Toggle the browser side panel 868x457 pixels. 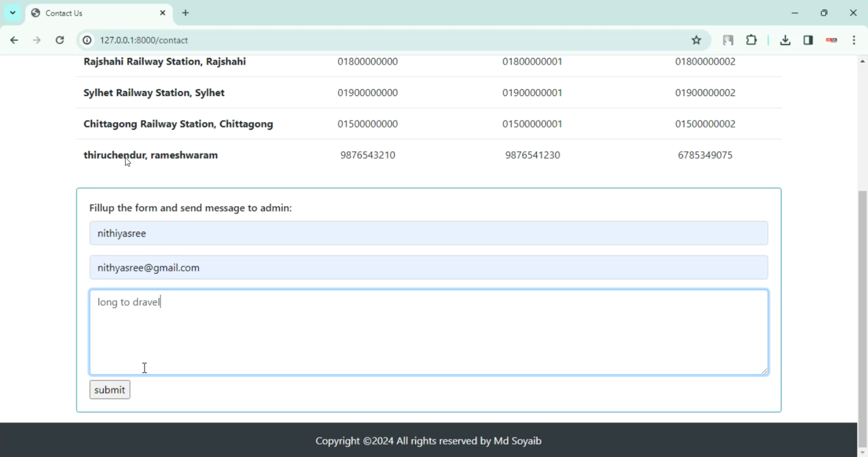point(808,40)
